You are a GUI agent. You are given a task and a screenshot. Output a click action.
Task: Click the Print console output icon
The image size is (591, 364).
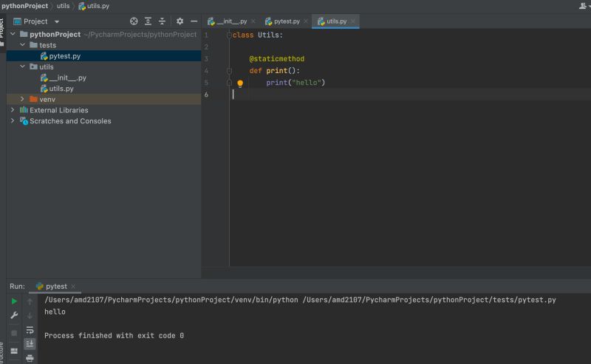(30, 357)
